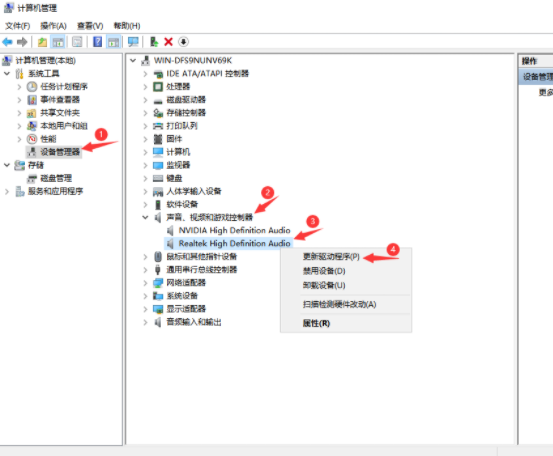Image resolution: width=553 pixels, height=456 pixels.
Task: Choose 更新驱动程序(P) from context menu
Action: coord(331,256)
